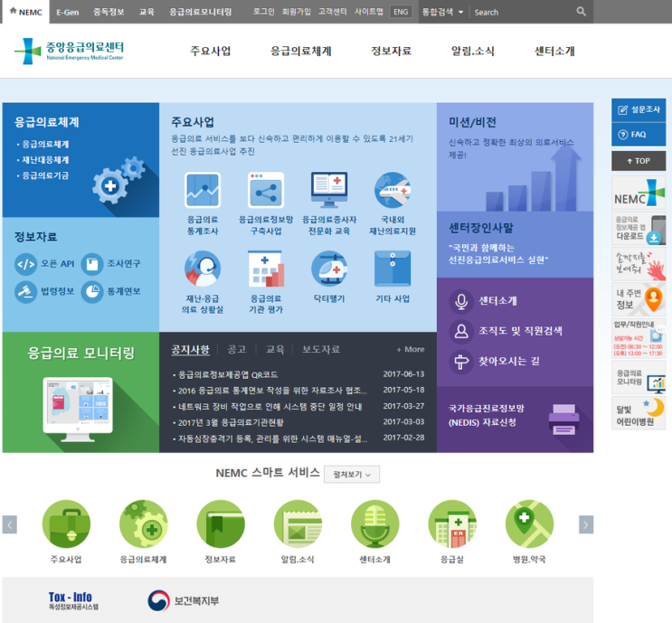Open the green 응급의료체계 gear smart service icon
The width and height of the screenshot is (672, 623).
[144, 524]
